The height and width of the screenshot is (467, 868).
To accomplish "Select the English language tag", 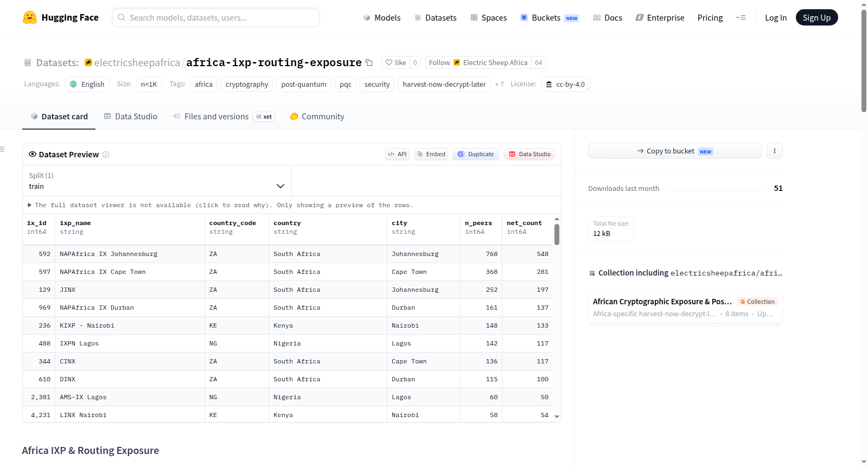I will pyautogui.click(x=87, y=84).
